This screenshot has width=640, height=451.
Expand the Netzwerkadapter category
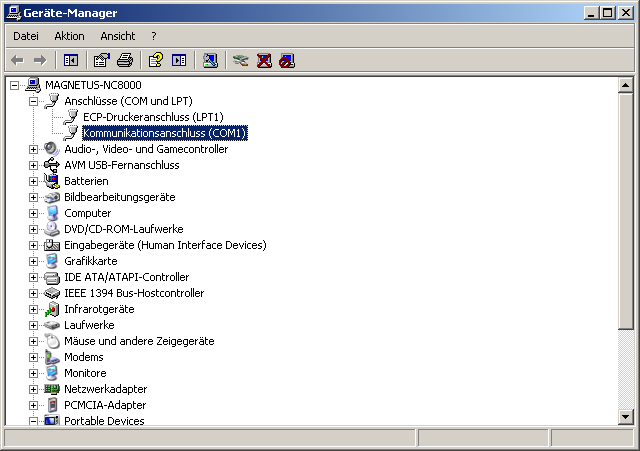[33, 389]
